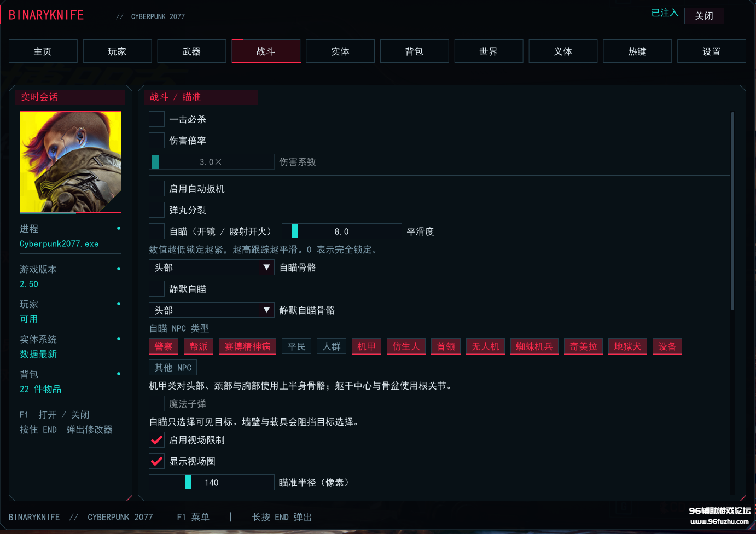
Task: Go to the 义体 tab
Action: [x=563, y=51]
